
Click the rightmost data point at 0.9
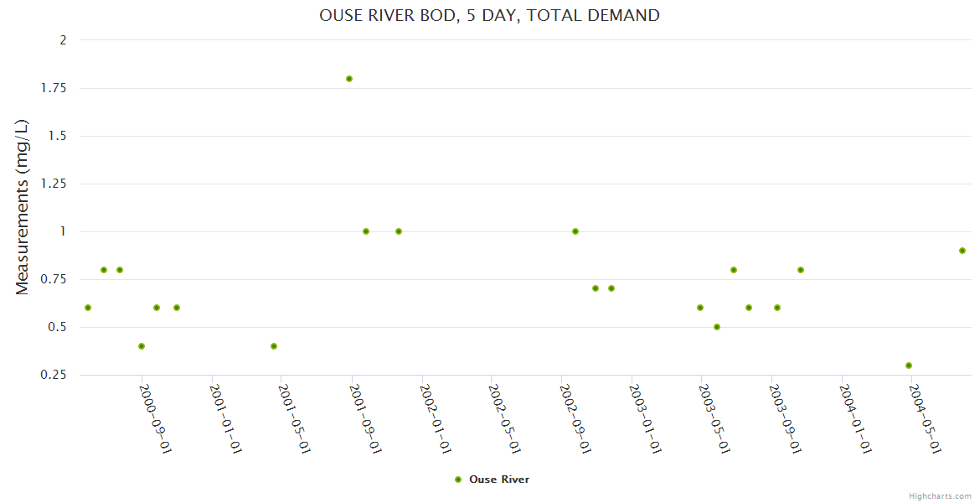coord(962,251)
